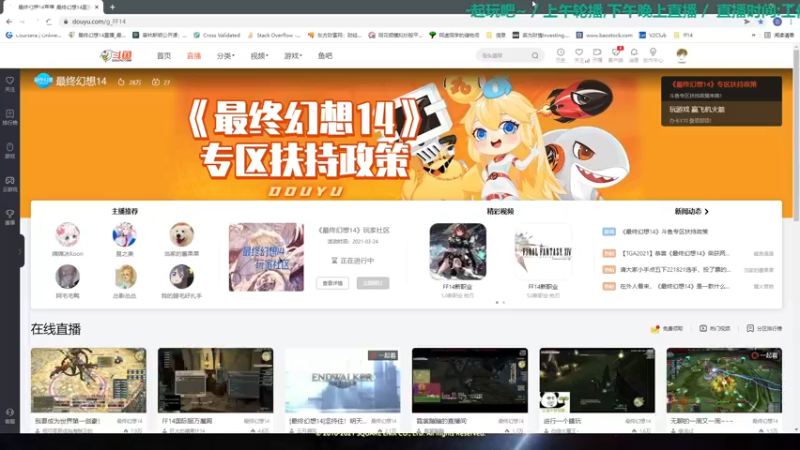Play the Final Fantasy XIV logo video
This screenshot has width=800, height=450.
coord(543,252)
